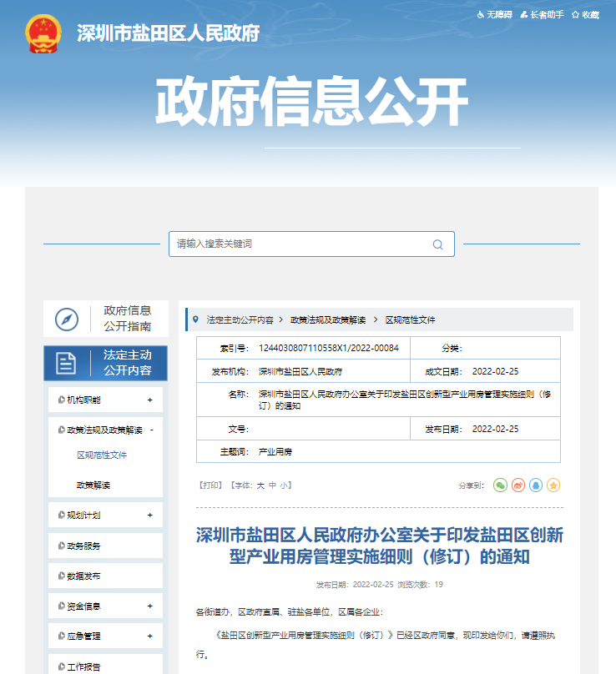Go to 区规范性文件 breadcrumb
This screenshot has width=616, height=674.
point(410,319)
